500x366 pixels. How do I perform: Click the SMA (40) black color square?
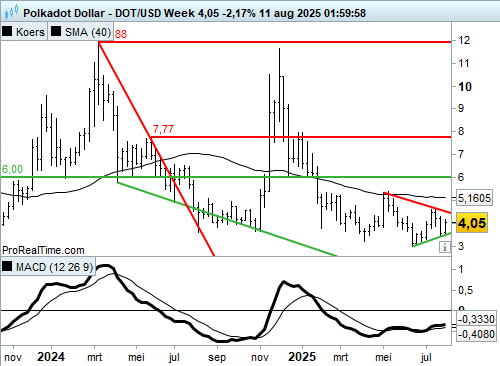pyautogui.click(x=56, y=32)
